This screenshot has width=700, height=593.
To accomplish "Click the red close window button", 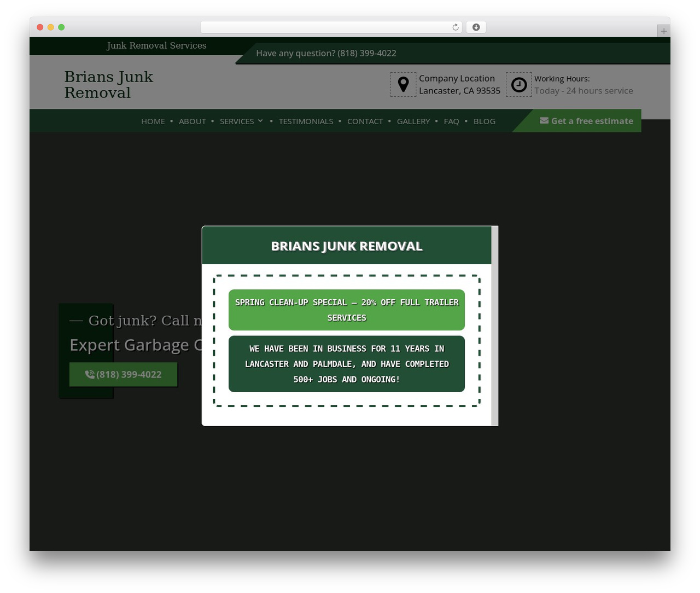I will [40, 27].
